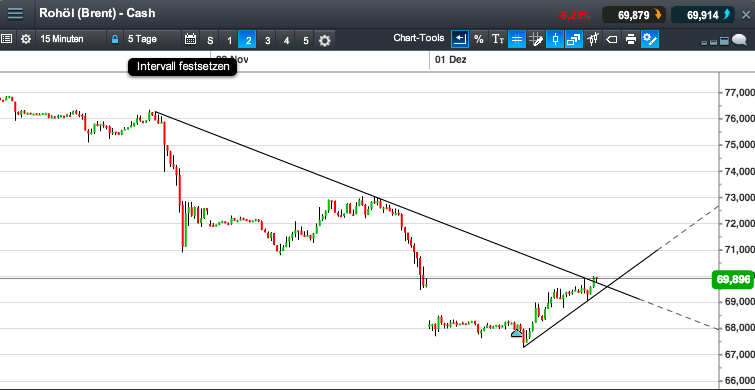This screenshot has width=755, height=390.
Task: Click the -9,23% change value
Action: (574, 16)
